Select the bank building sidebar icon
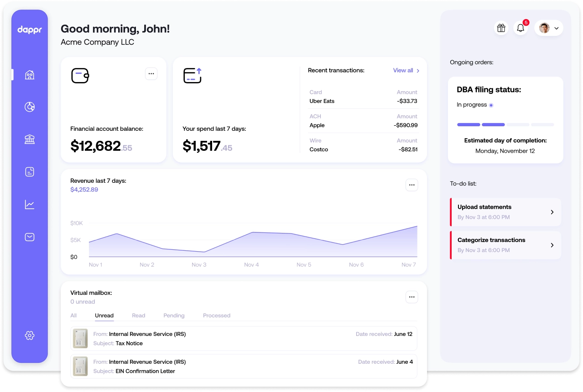Viewport: 583px width, 392px height. (x=30, y=139)
